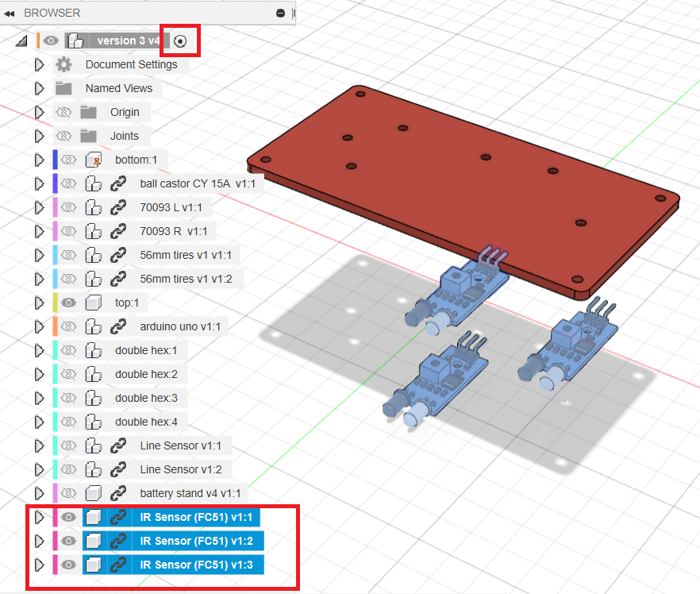The height and width of the screenshot is (594, 700).
Task: Expand the Joints tree node
Action: [38, 136]
